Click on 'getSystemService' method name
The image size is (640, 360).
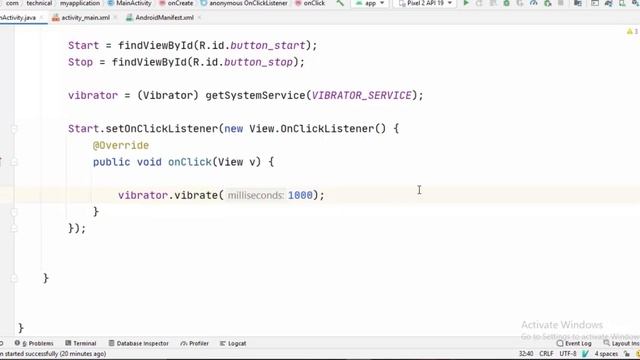coord(255,96)
